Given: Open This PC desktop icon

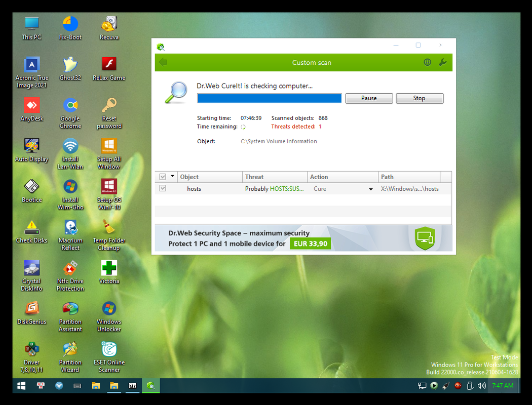Looking at the screenshot, I should pos(31,29).
